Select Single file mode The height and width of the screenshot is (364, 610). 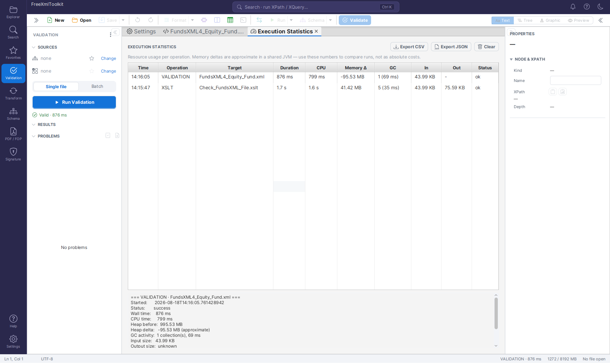(x=56, y=87)
